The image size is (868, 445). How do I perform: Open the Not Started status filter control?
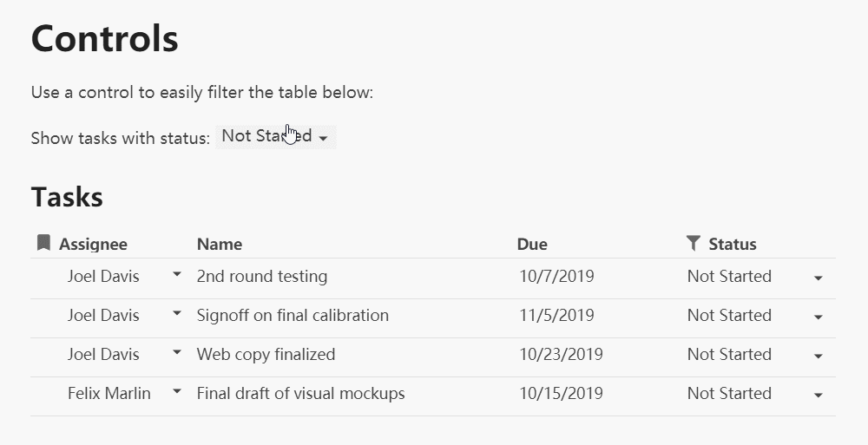click(275, 136)
